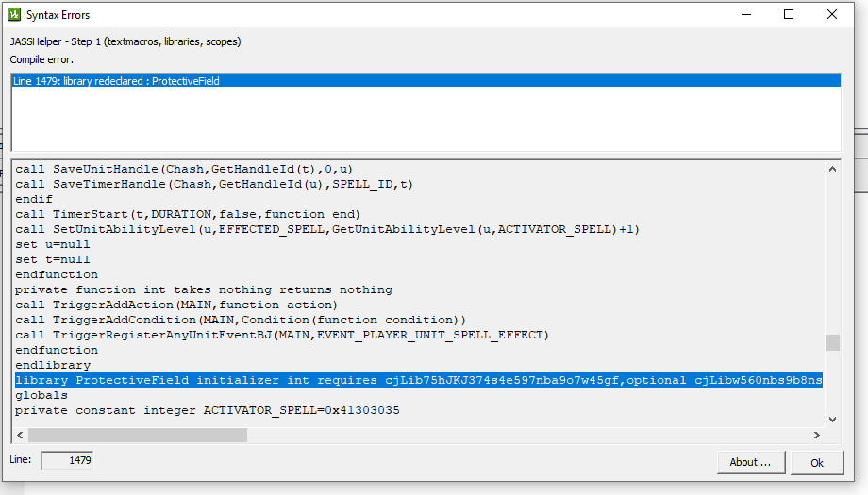Open the About dialog
868x495 pixels.
(x=750, y=462)
